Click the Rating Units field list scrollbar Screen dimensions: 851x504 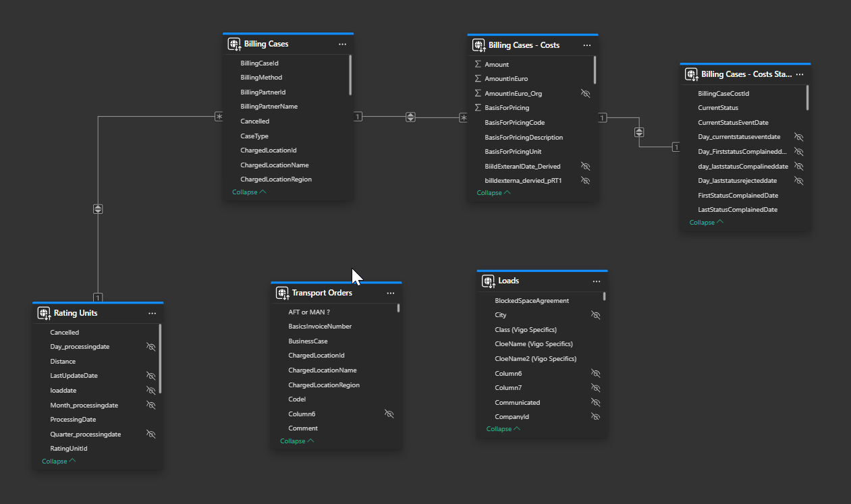pyautogui.click(x=160, y=358)
